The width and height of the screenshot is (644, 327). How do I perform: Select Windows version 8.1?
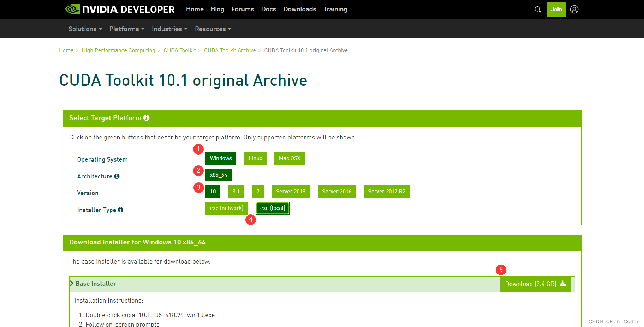(236, 192)
